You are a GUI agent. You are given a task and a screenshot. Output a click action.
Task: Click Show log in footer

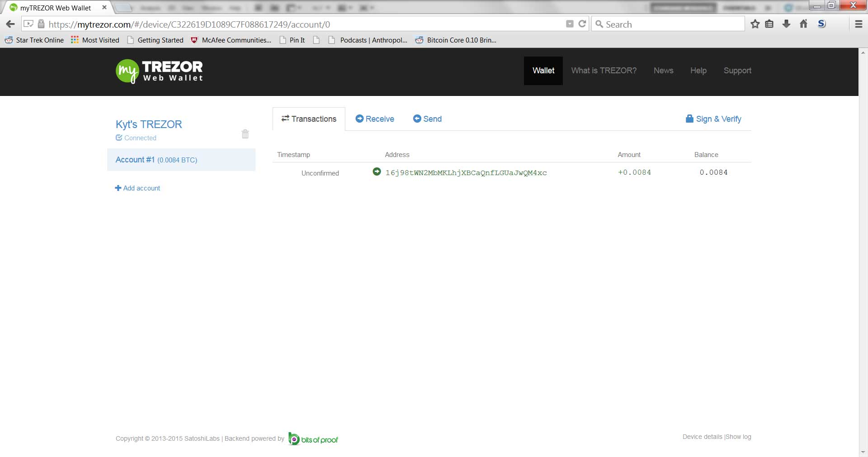coord(738,437)
